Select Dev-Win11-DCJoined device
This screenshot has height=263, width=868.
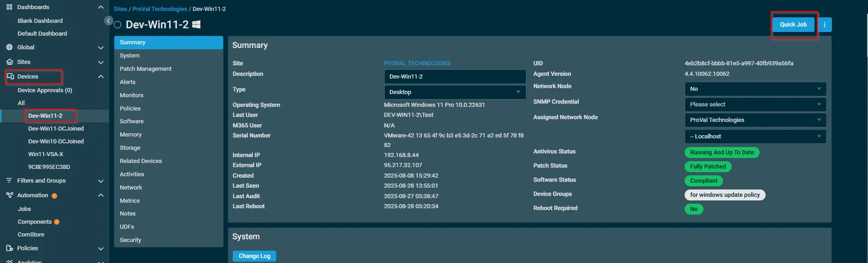click(x=56, y=129)
